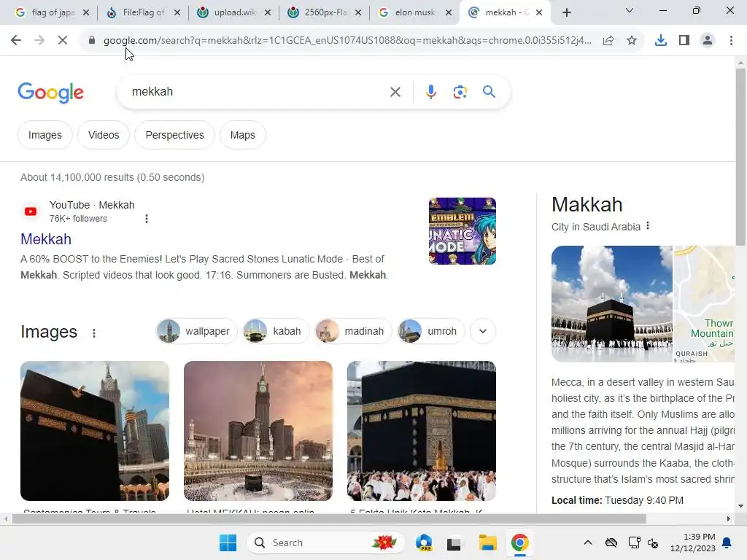Click Chrome icon in taskbar
The height and width of the screenshot is (560, 747).
[x=519, y=542]
